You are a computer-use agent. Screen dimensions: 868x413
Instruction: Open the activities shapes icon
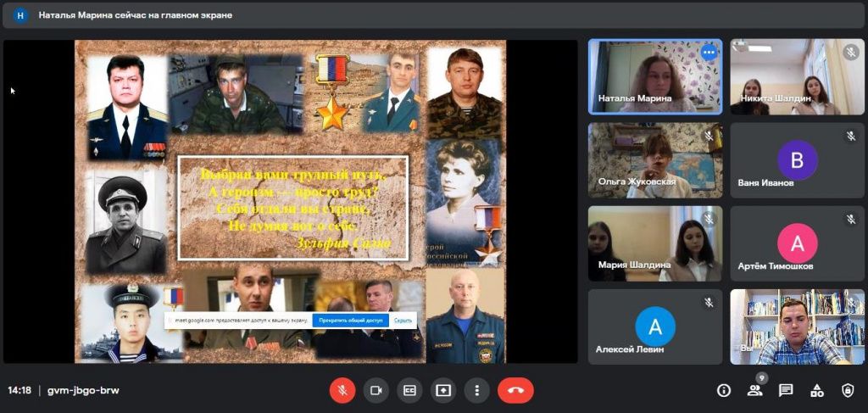pyautogui.click(x=816, y=390)
